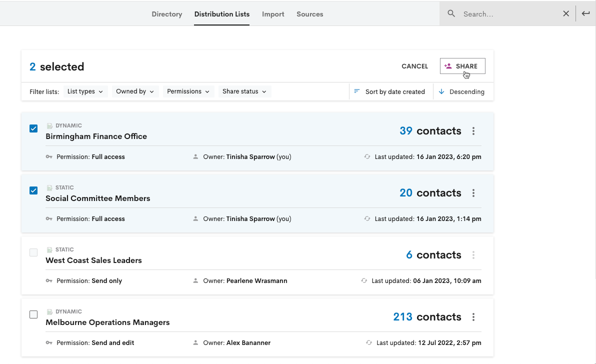Click the search magnifier icon
Viewport: 596px width, 364px height.
451,13
